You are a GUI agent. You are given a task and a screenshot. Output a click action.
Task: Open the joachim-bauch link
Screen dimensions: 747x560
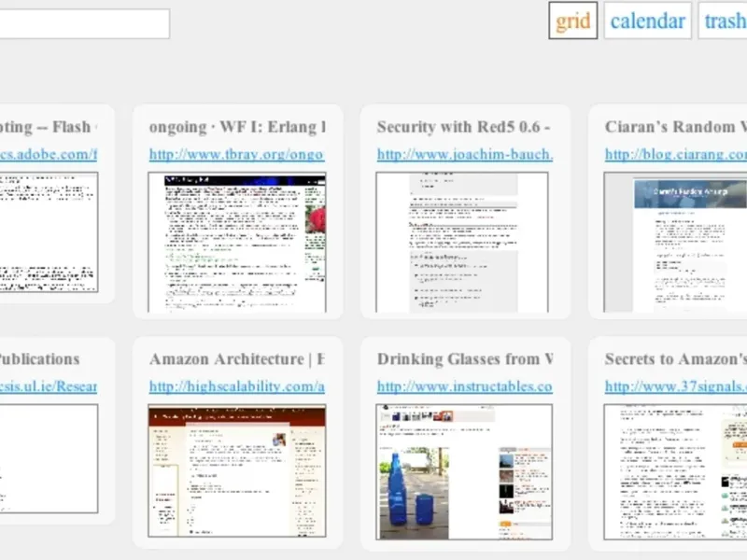click(464, 154)
